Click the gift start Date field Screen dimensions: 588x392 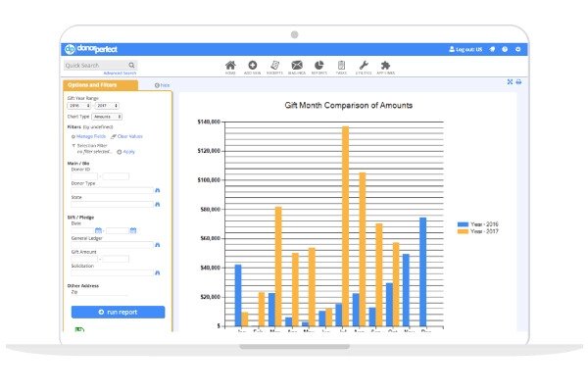[x=82, y=230]
